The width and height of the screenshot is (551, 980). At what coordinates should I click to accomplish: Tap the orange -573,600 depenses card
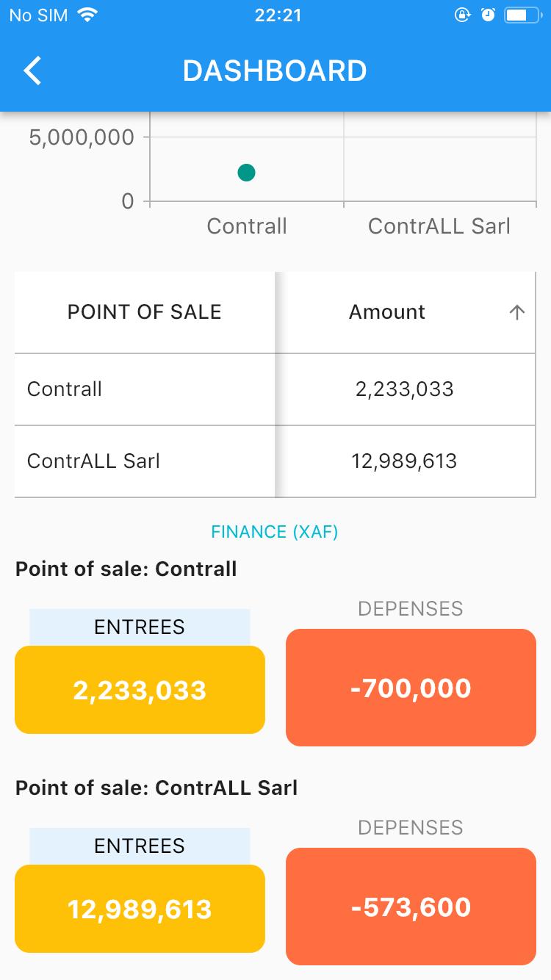click(411, 907)
